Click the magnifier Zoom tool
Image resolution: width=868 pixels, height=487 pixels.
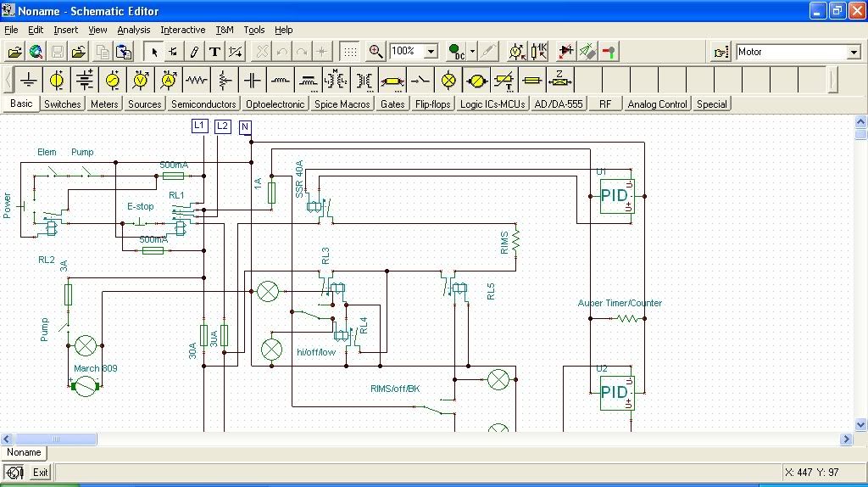[x=376, y=52]
